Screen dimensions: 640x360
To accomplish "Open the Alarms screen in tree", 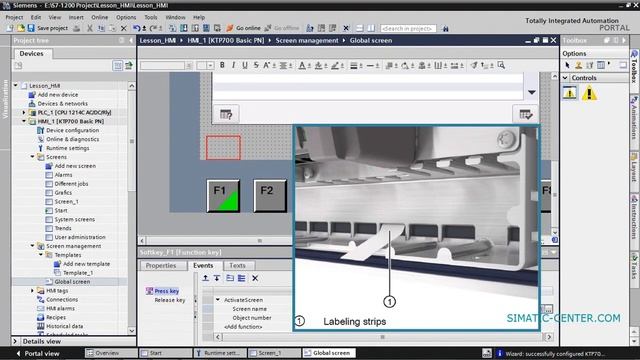I will click(x=59, y=175).
